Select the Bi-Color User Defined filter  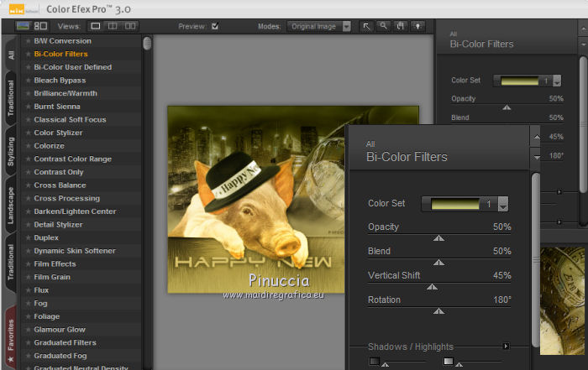pyautogui.click(x=73, y=67)
